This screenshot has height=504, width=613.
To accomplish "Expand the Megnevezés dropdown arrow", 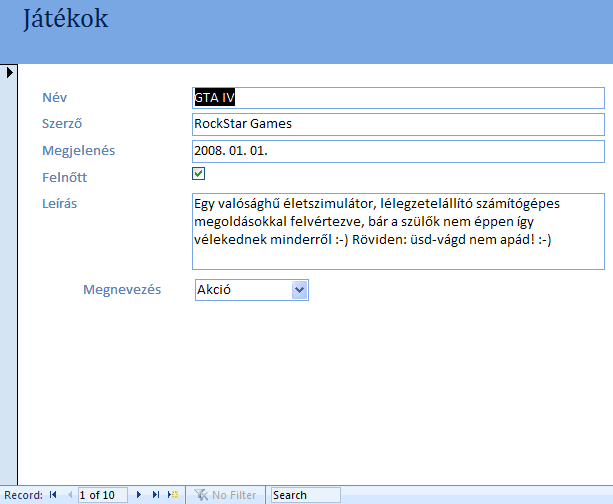I will click(299, 289).
